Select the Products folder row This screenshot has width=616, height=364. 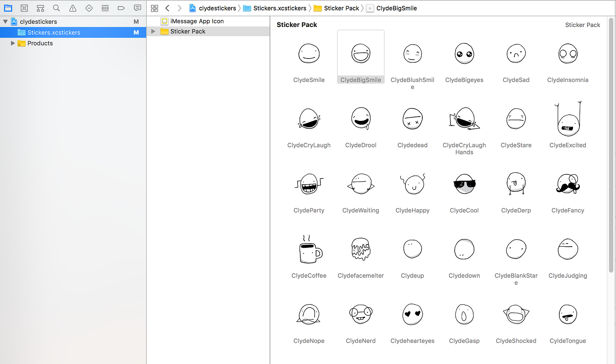73,43
